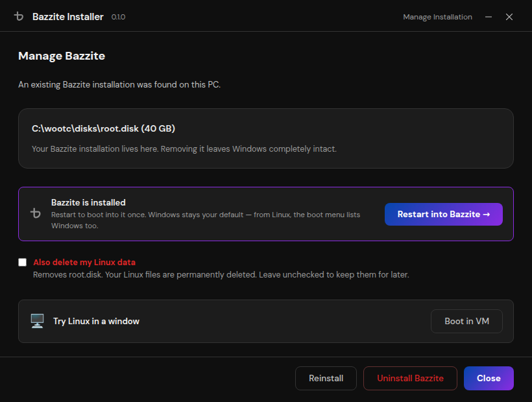Click the path C:\wootc\disks\root.disk (40 GB)
The height and width of the screenshot is (402, 532).
[x=103, y=128]
